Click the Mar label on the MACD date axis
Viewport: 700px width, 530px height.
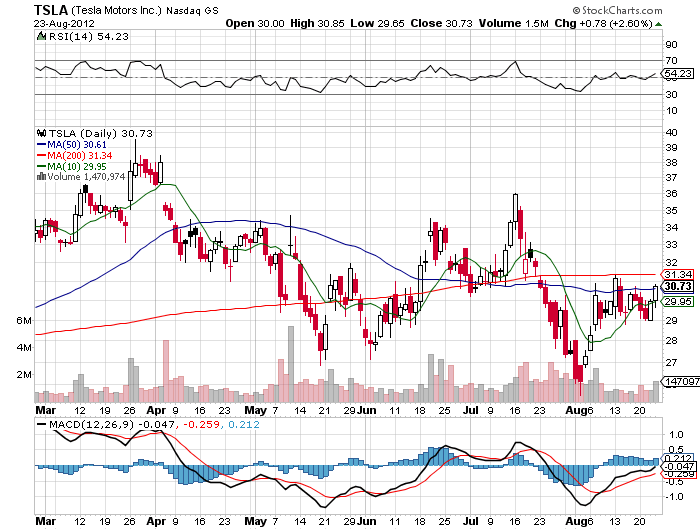coord(46,521)
